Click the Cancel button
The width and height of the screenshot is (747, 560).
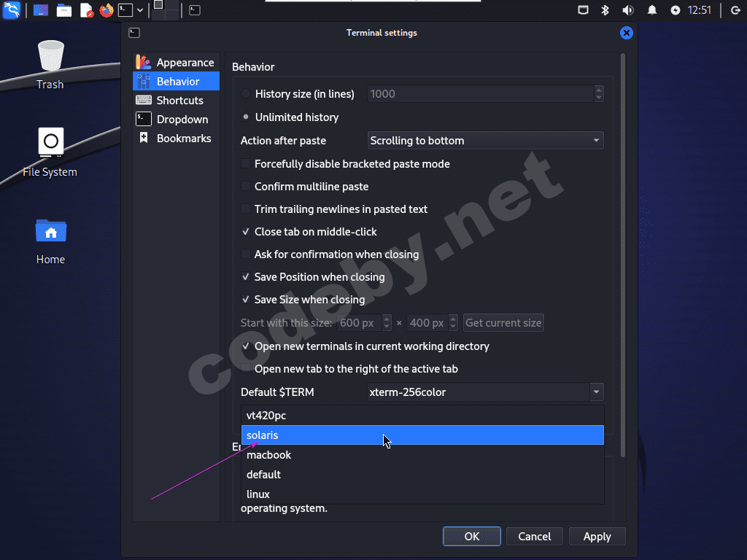coord(535,537)
